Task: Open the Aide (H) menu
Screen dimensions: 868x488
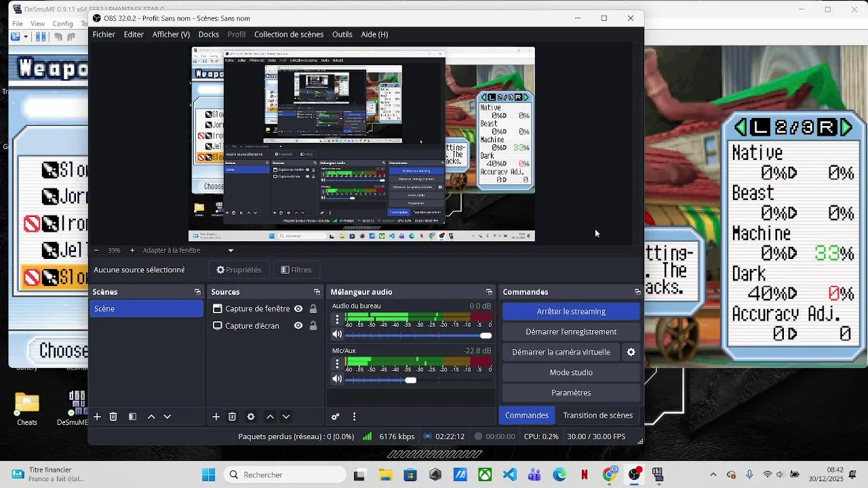Action: [x=374, y=35]
